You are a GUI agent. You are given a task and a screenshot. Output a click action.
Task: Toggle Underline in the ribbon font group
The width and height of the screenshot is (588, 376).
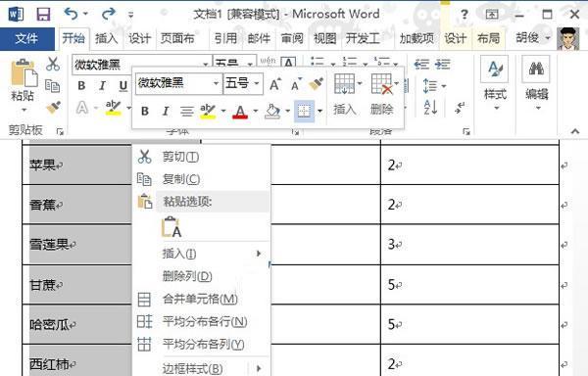(x=123, y=86)
